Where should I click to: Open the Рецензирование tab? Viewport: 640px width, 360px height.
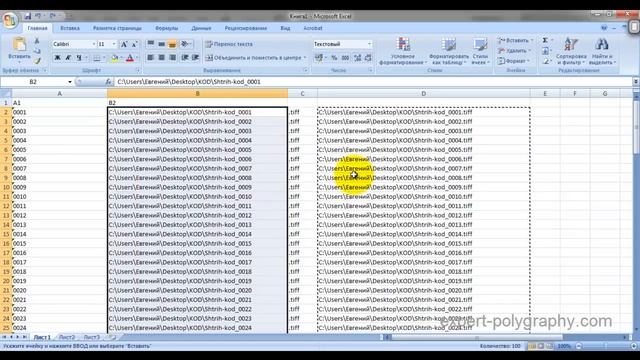pos(246,28)
